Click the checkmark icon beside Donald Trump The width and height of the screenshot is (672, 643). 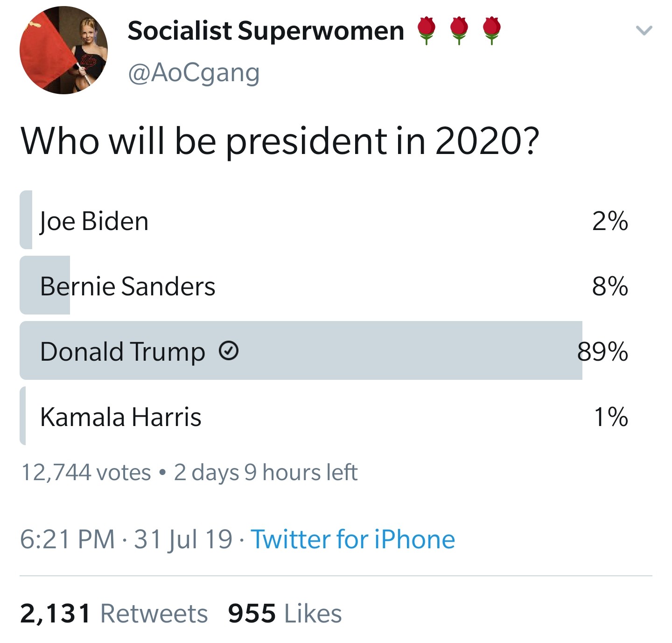click(x=229, y=351)
